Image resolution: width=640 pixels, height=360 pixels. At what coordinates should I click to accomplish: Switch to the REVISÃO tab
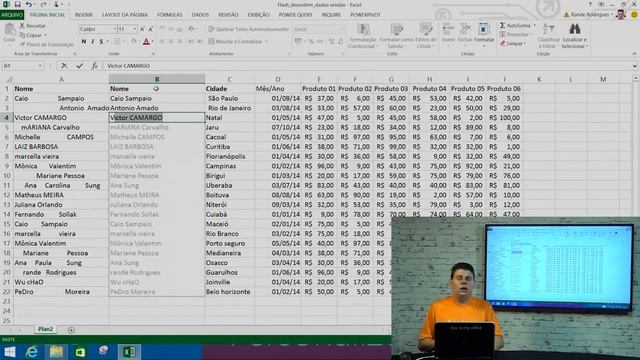click(x=228, y=15)
